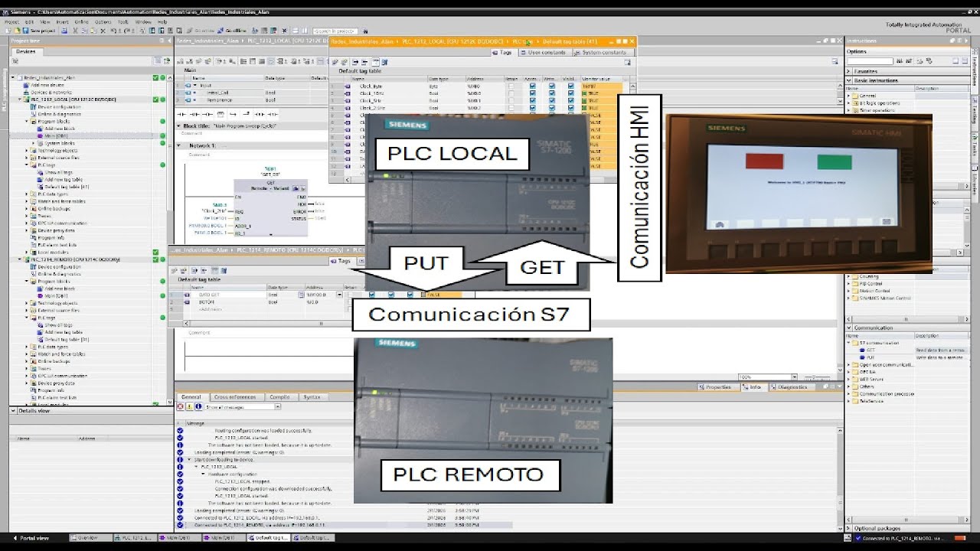The image size is (980, 551).
Task: Click the Search in project field
Action: tap(335, 31)
